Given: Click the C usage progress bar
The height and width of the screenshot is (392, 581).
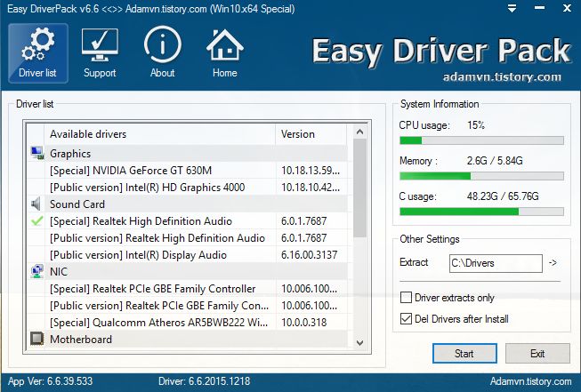Looking at the screenshot, I should pyautogui.click(x=481, y=212).
